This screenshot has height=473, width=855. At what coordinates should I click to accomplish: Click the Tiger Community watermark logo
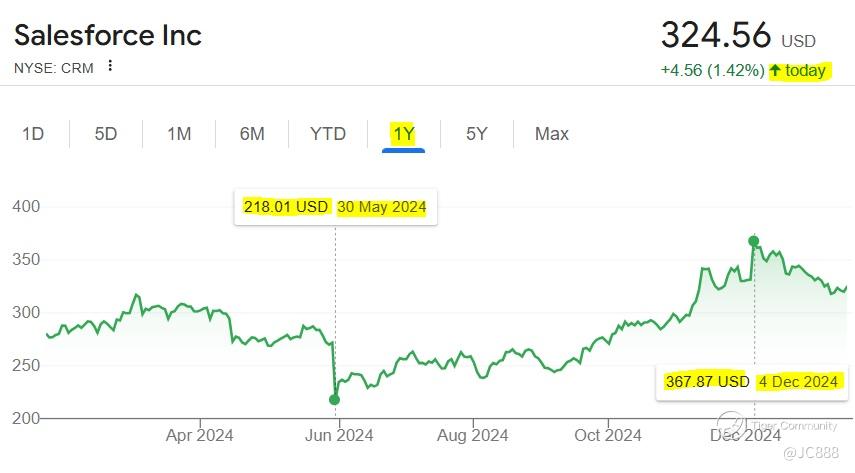(732, 424)
